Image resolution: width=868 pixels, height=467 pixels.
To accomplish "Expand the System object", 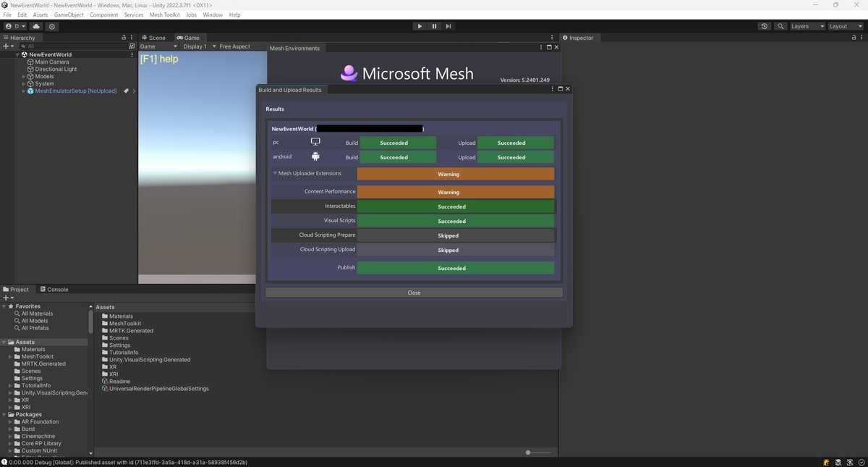I will [23, 83].
